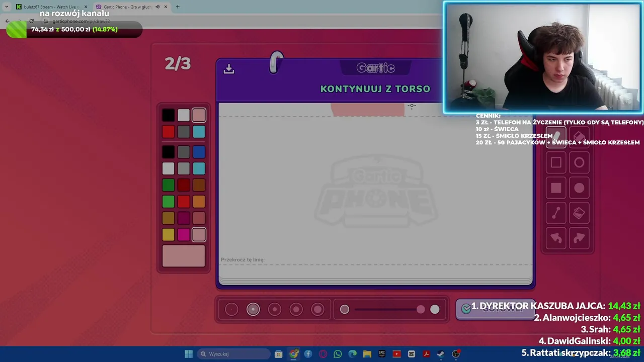
Task: Pick the filled circle tool
Action: click(x=579, y=188)
